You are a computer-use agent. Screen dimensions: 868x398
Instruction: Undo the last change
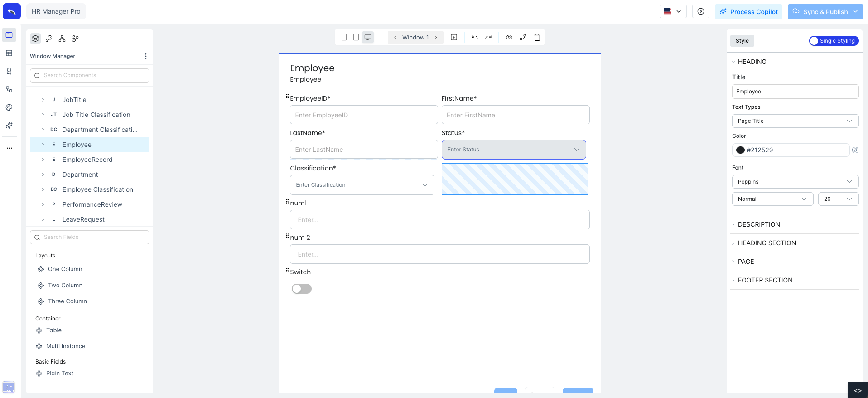[474, 37]
